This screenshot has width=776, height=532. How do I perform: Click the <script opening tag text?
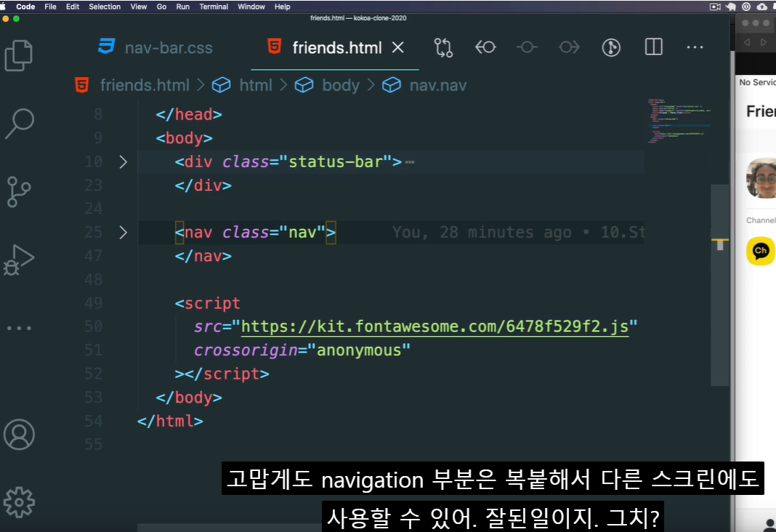[208, 303]
